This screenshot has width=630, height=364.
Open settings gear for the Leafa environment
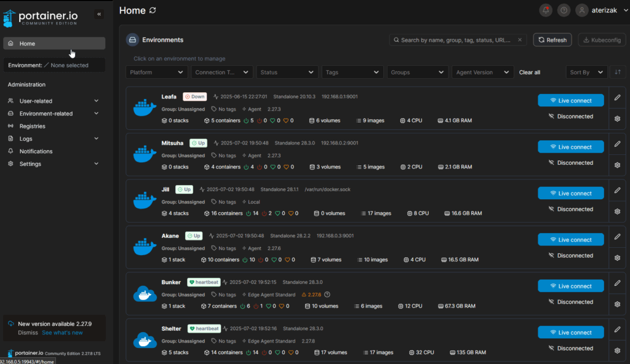(618, 119)
